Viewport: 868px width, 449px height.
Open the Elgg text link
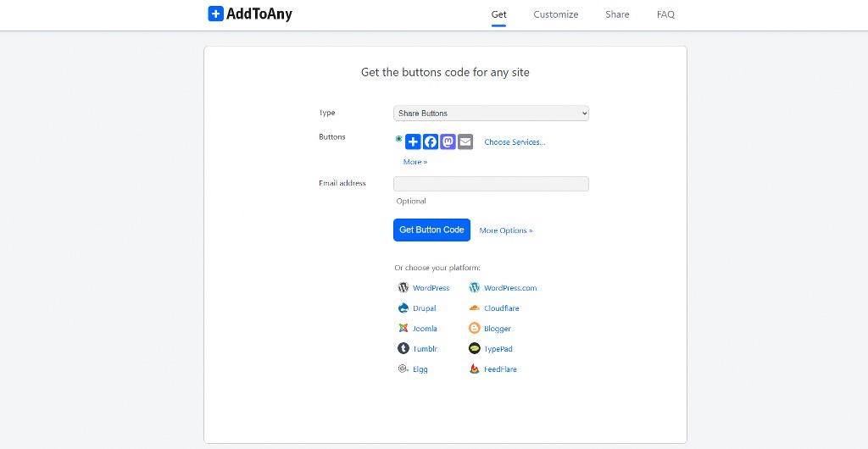420,369
